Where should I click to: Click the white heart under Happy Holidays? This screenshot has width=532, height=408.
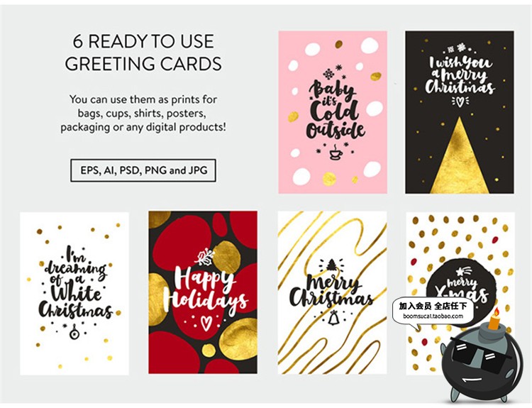tap(205, 323)
